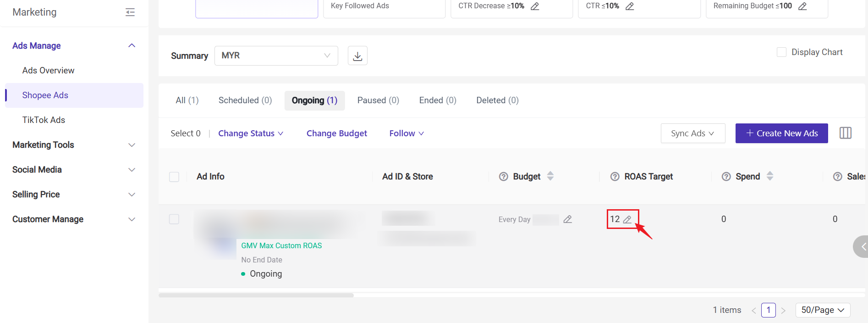
Task: Click the download summary icon
Action: tap(357, 56)
